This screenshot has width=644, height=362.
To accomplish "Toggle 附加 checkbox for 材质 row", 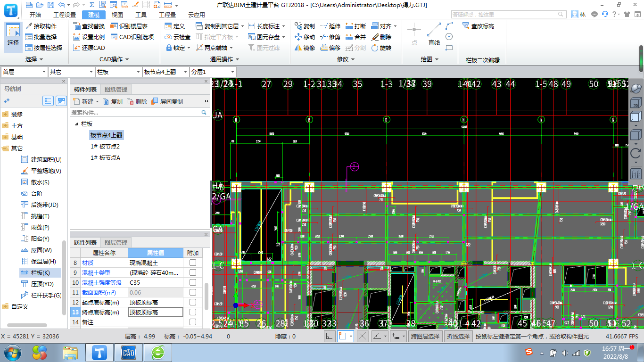I will (x=193, y=263).
